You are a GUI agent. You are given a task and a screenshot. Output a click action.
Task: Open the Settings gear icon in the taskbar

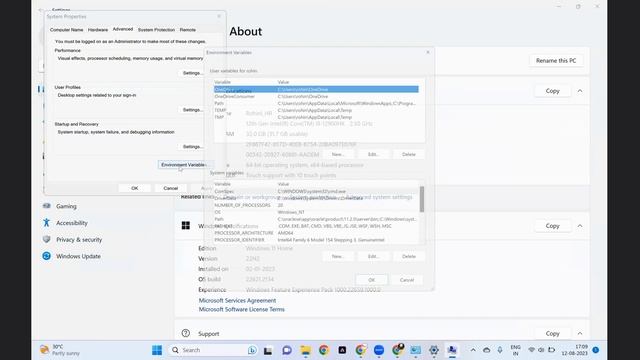(x=434, y=350)
